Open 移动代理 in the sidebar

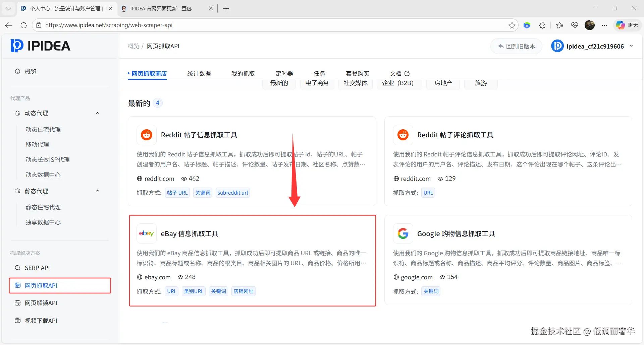coord(37,144)
